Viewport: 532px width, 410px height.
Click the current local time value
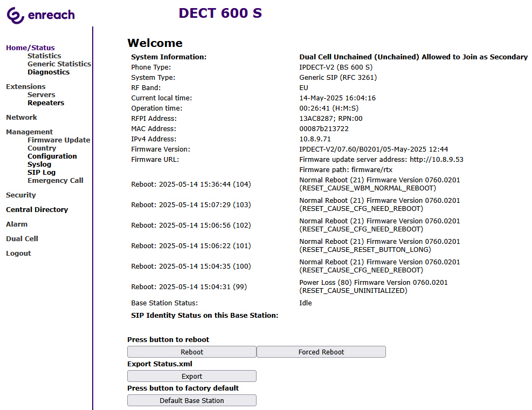(x=337, y=99)
